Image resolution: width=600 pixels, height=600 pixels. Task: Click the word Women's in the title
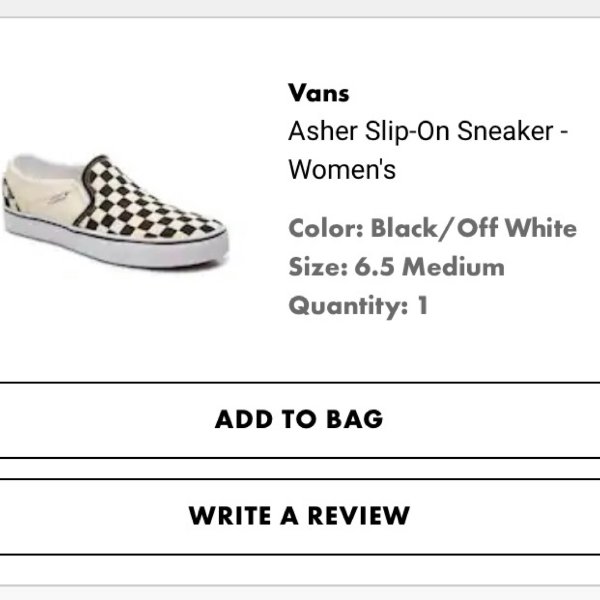coord(342,170)
